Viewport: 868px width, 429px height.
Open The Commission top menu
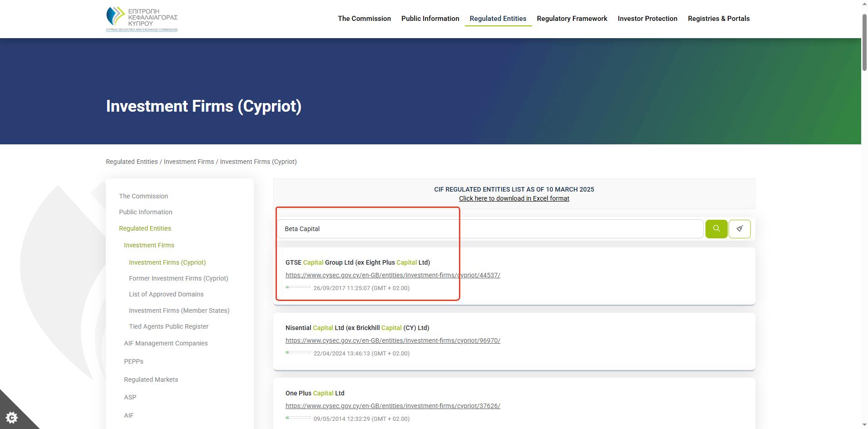pos(364,19)
